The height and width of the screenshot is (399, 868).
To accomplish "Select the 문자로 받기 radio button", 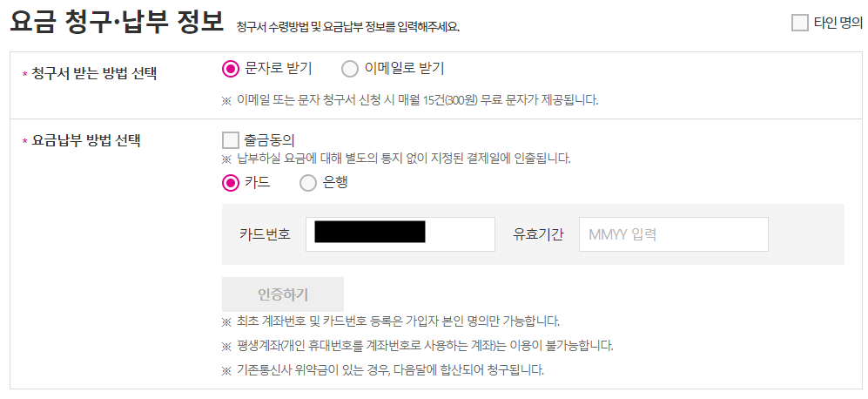I will coord(231,70).
